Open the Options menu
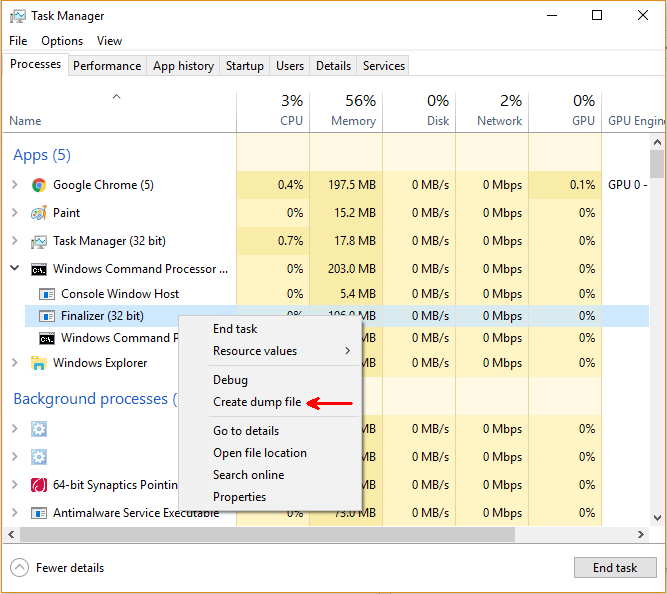Viewport: 667px width, 594px height. pos(62,41)
